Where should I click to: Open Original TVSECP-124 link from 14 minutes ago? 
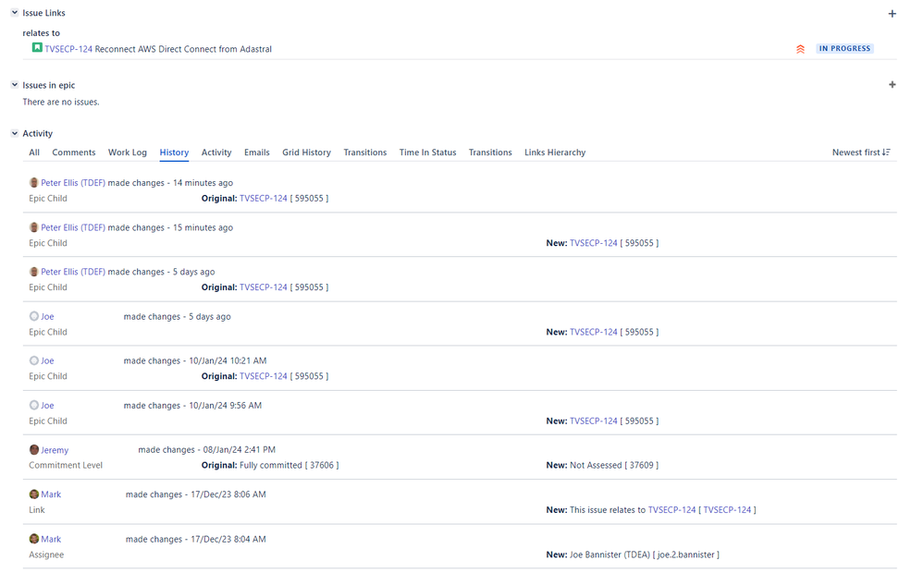pos(264,198)
